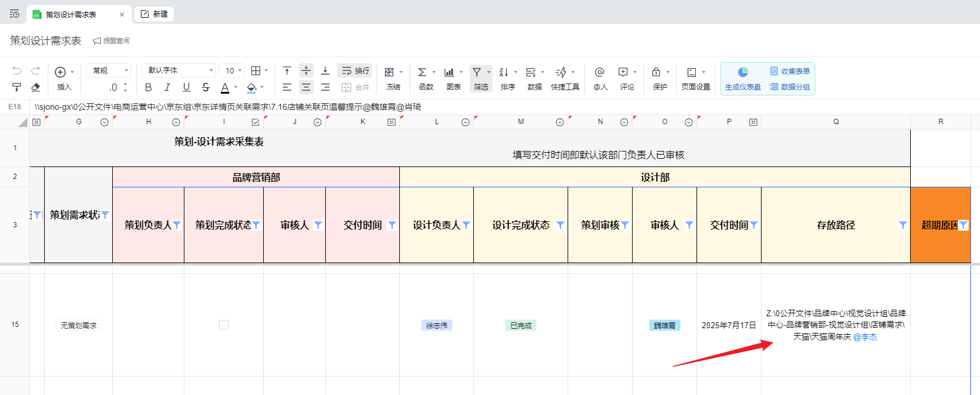Open the 新建 tab
This screenshot has width=980, height=395.
coord(155,14)
